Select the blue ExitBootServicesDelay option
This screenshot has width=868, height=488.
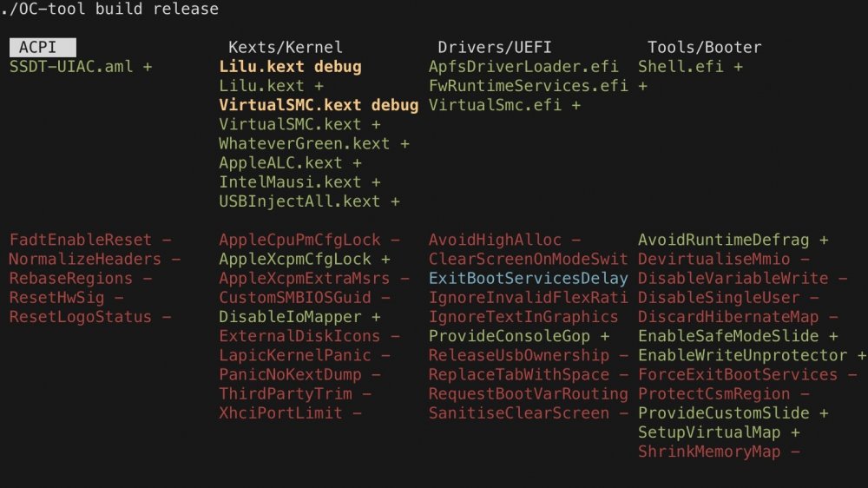pyautogui.click(x=528, y=279)
